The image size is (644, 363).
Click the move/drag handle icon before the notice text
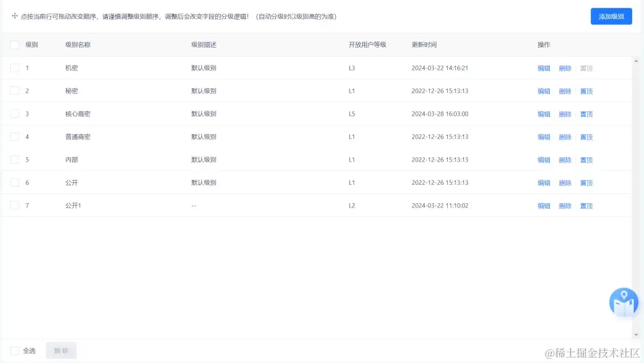pos(14,17)
